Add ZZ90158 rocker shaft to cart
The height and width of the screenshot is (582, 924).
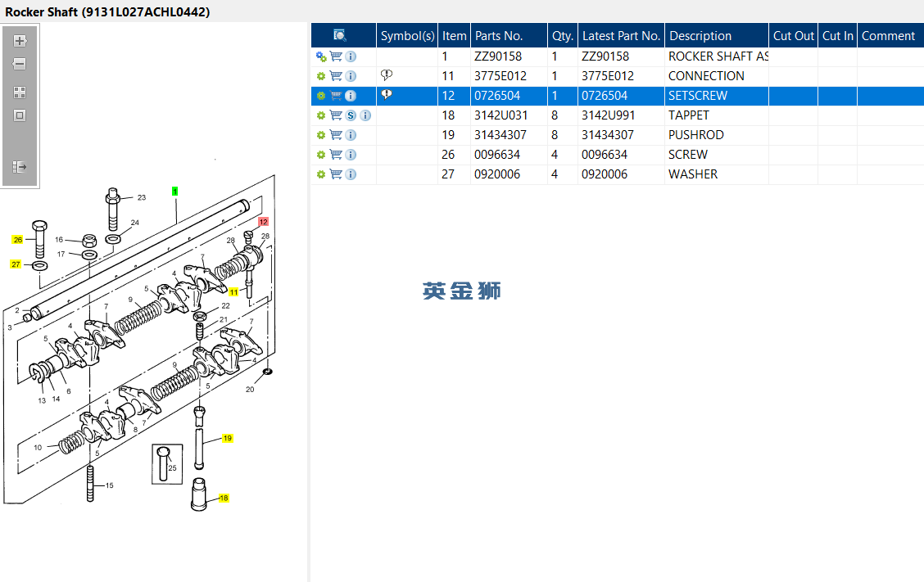tap(336, 56)
